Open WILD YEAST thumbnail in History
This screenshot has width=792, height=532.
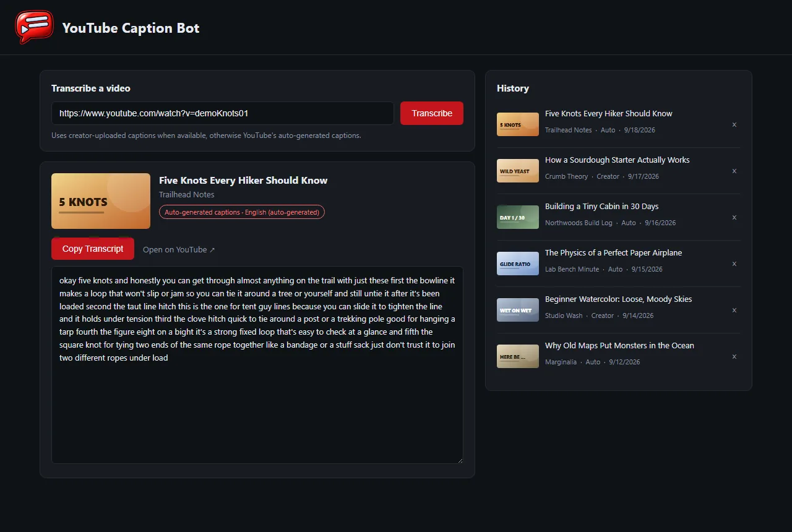pos(518,171)
